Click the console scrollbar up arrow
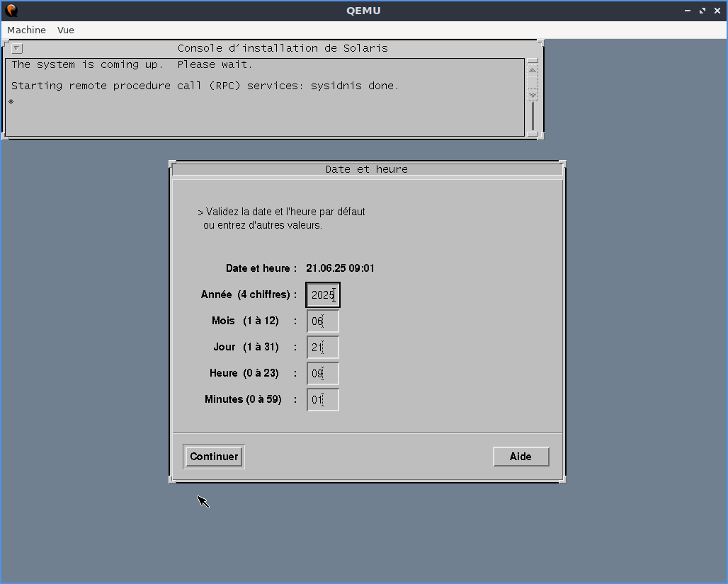This screenshot has width=728, height=584. [533, 70]
